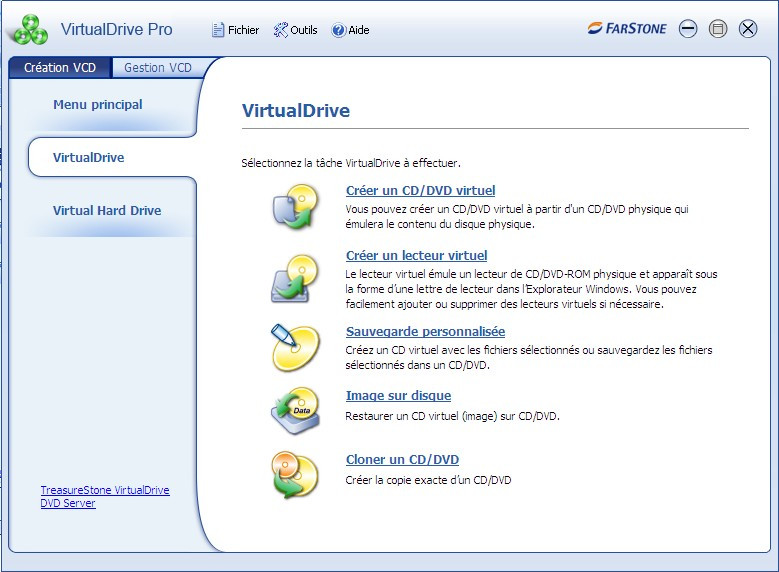Click the Aide question mark icon

[339, 30]
